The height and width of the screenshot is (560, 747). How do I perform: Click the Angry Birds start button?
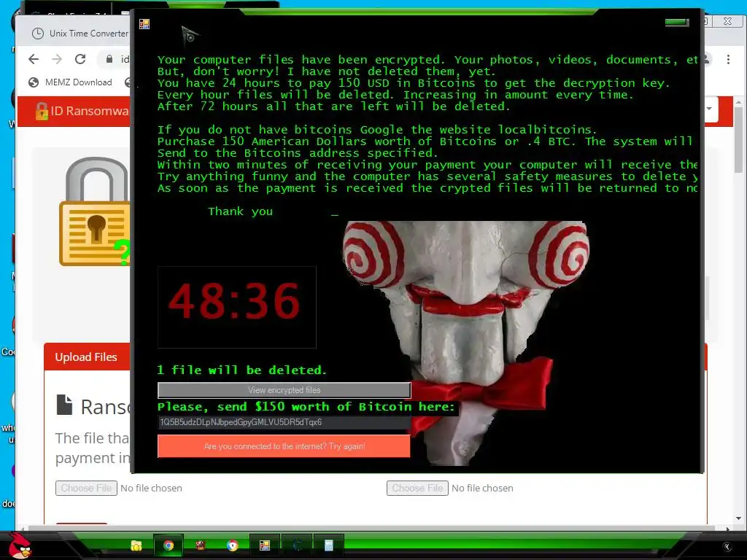pos(21,545)
